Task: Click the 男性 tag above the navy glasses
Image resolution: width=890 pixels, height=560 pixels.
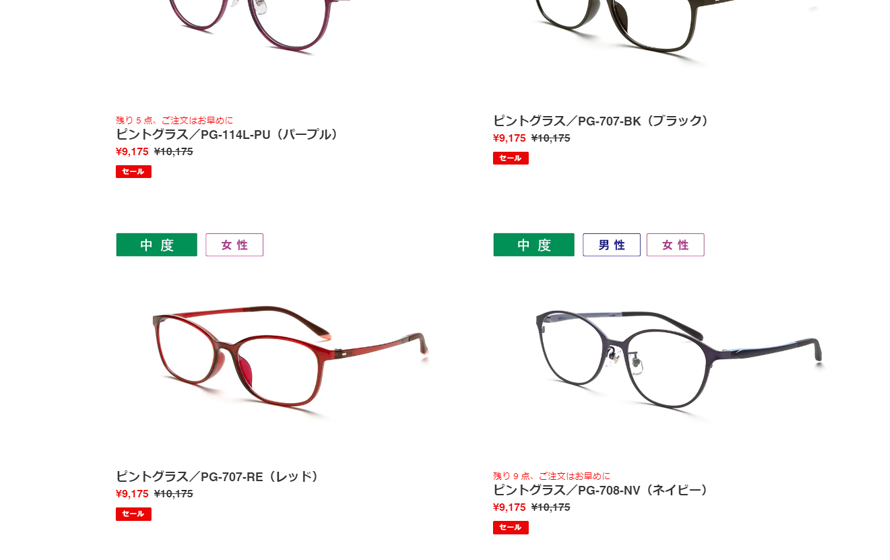Action: [611, 245]
